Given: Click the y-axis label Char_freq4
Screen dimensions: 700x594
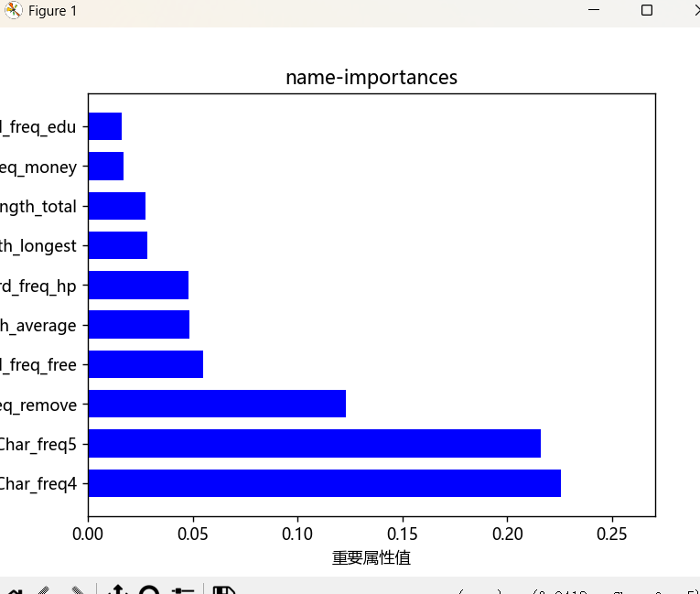Looking at the screenshot, I should (x=38, y=483).
